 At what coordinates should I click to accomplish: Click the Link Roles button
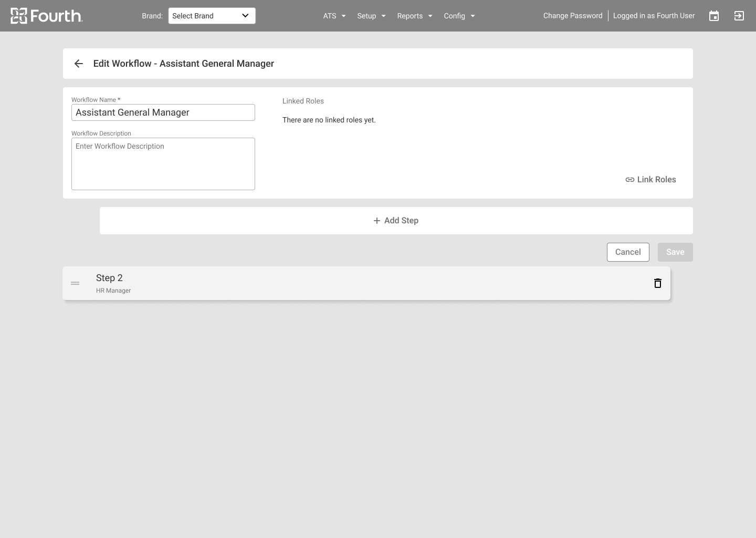tap(650, 180)
